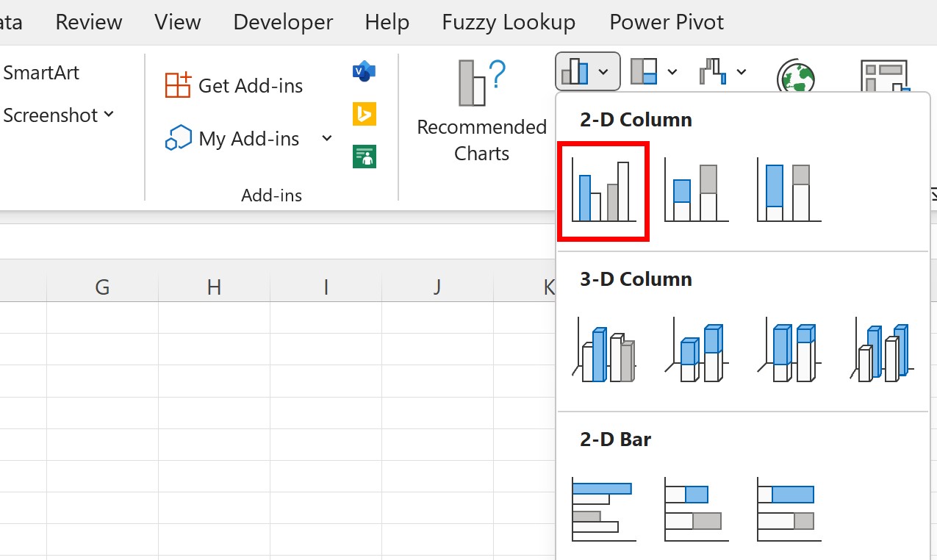The width and height of the screenshot is (937, 560).
Task: Insert a 2-D Clustered Bar chart
Action: tap(603, 509)
